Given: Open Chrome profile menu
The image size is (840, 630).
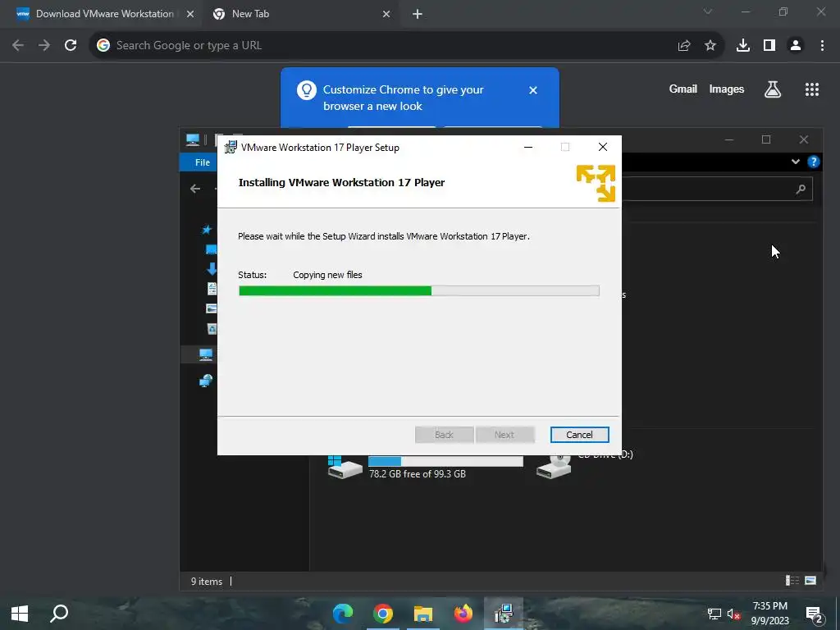Looking at the screenshot, I should click(796, 46).
